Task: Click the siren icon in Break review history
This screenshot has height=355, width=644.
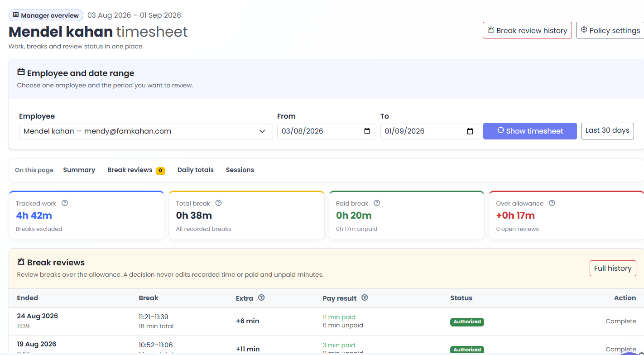Action: click(491, 30)
